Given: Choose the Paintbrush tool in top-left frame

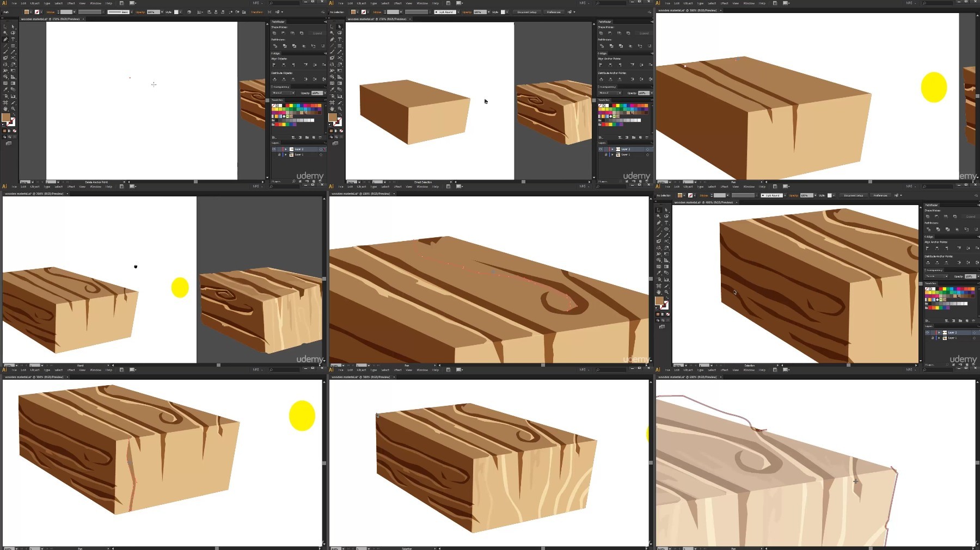Looking at the screenshot, I should click(5, 52).
